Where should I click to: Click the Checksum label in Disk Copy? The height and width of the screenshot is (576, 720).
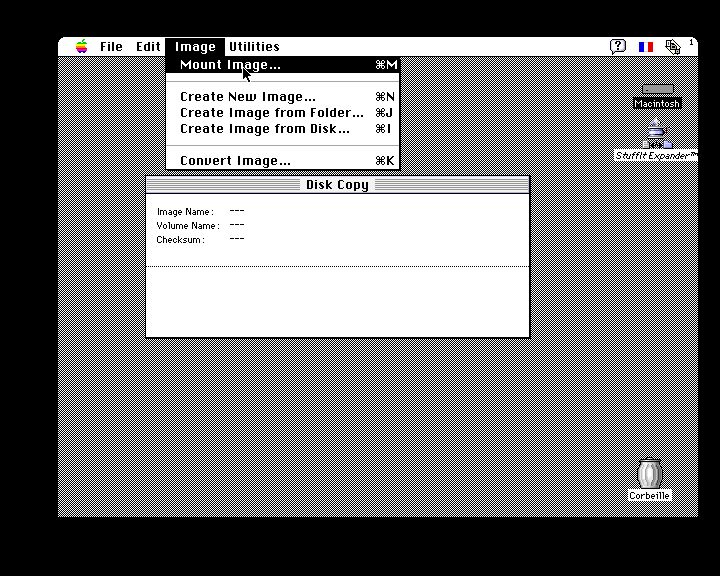point(180,240)
